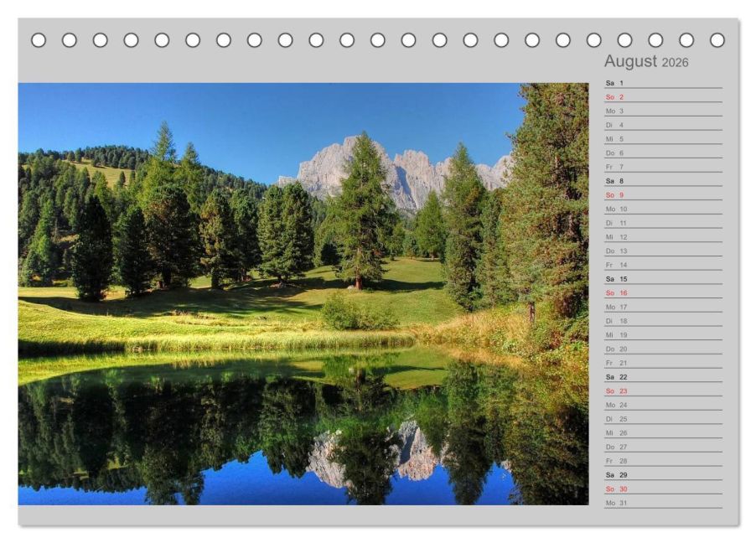Select the 'So 30' calendar row
756x543 pixels.
click(x=664, y=489)
